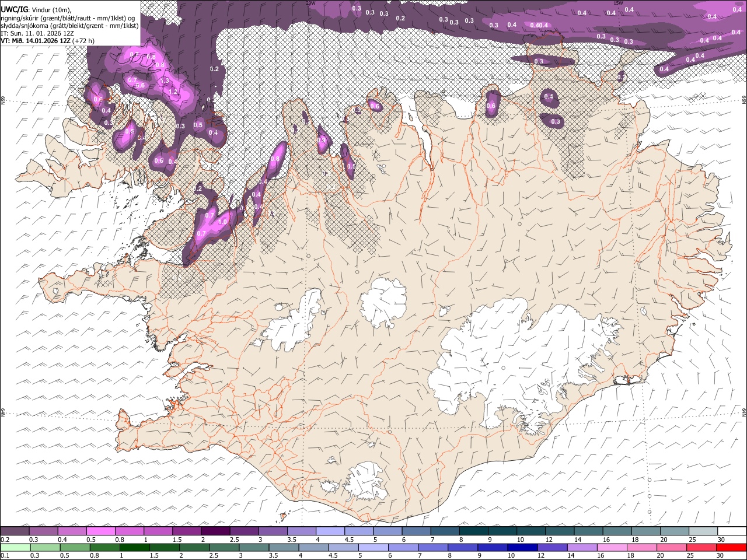
Task: Click the snow legend swatch between 25 and 30
Action: [x=703, y=531]
